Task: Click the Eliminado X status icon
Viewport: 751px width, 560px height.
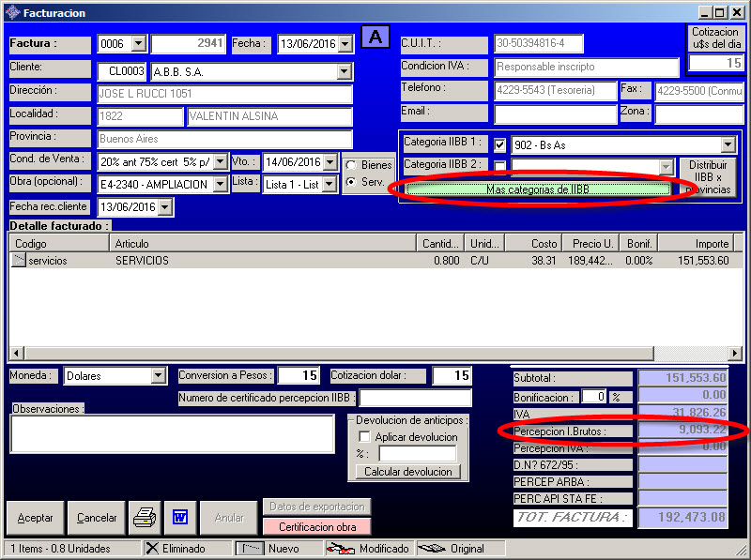Action: pos(152,549)
